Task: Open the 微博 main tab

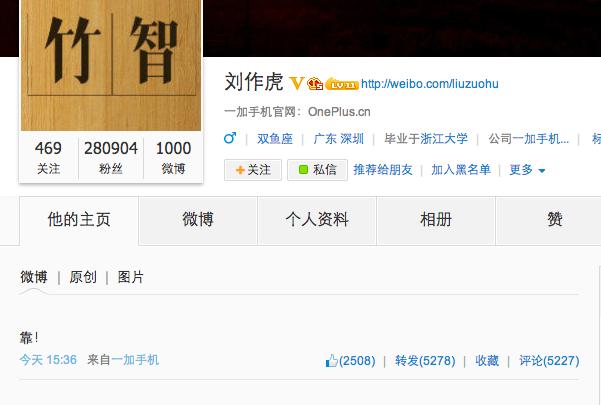Action: 198,220
